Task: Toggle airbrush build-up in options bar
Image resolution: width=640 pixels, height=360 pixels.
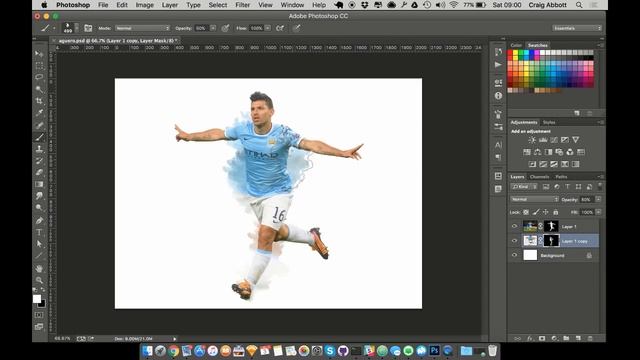Action: [x=280, y=28]
